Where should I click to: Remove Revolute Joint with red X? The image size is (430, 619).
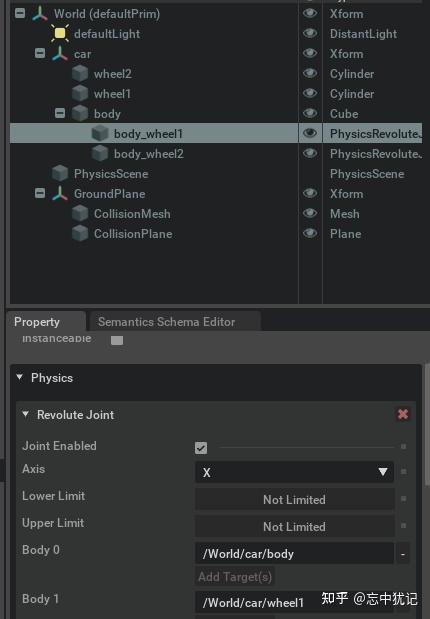(x=403, y=414)
